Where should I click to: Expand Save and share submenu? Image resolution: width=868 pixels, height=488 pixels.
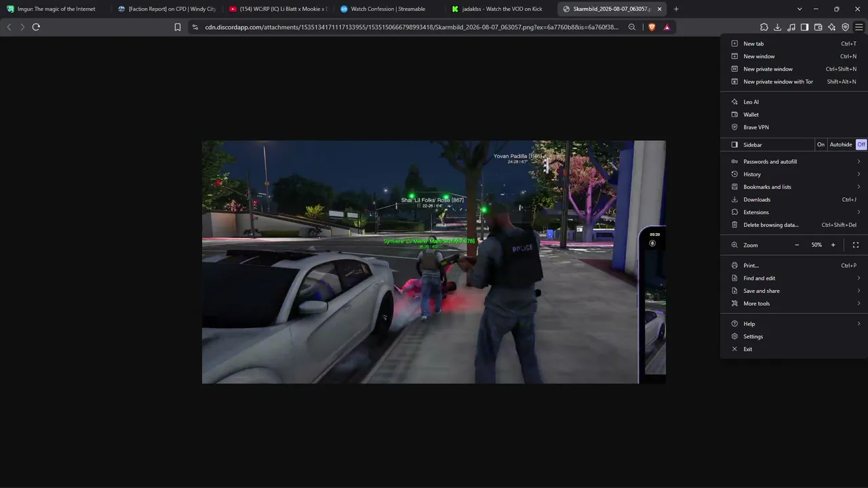(794, 291)
